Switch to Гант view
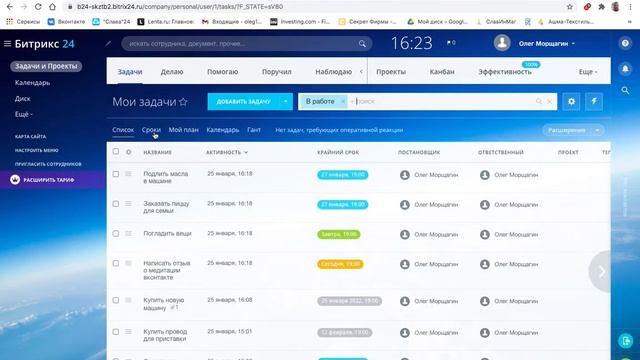 tap(254, 130)
